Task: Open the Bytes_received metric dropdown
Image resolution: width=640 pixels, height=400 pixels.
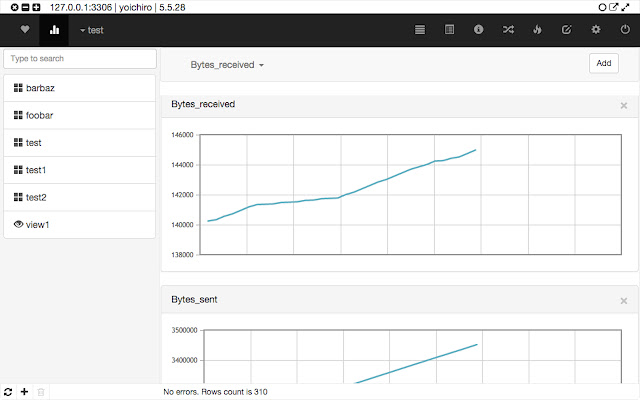Action: click(x=227, y=65)
